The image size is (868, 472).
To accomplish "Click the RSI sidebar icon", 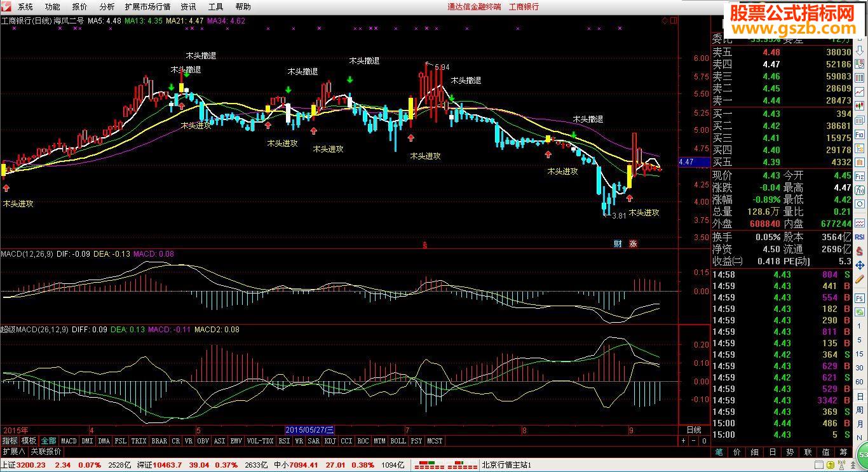I will tap(860, 236).
